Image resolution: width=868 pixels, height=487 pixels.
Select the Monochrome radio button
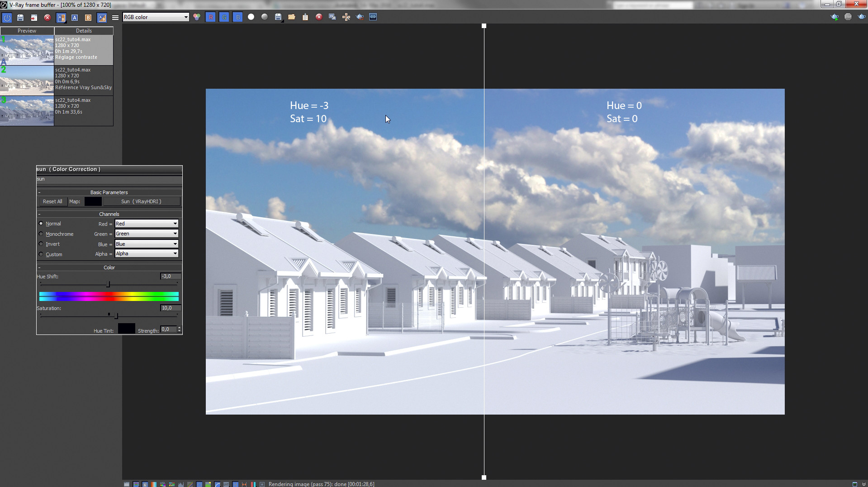(x=41, y=234)
